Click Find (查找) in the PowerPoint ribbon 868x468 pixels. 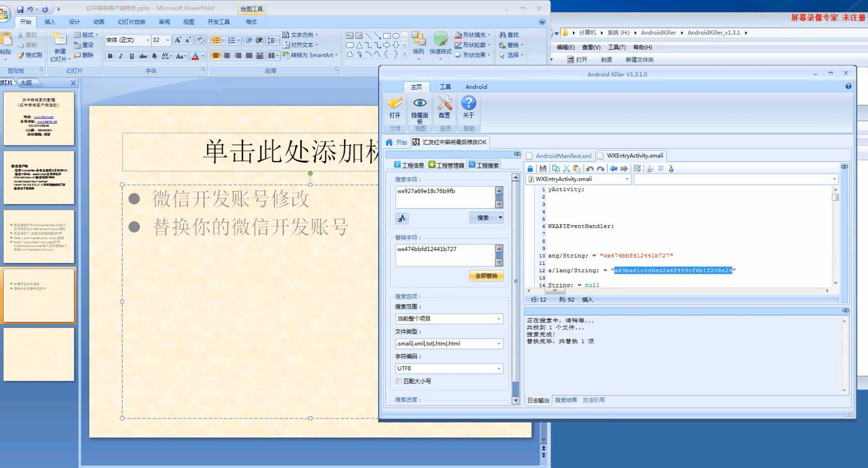[509, 35]
